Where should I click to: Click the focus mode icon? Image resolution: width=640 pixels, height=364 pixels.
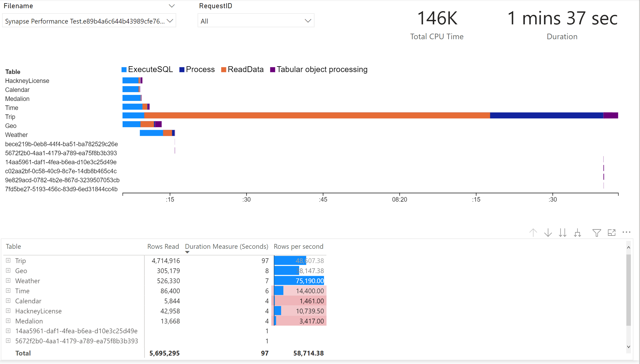[611, 233]
